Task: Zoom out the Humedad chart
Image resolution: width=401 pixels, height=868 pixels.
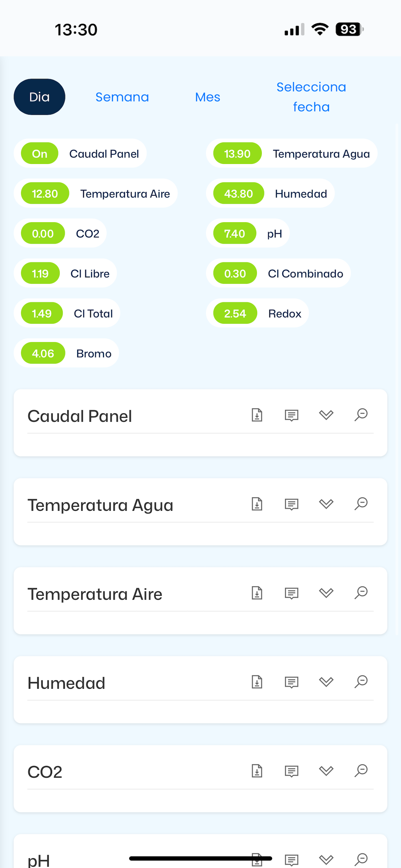Action: click(x=361, y=682)
